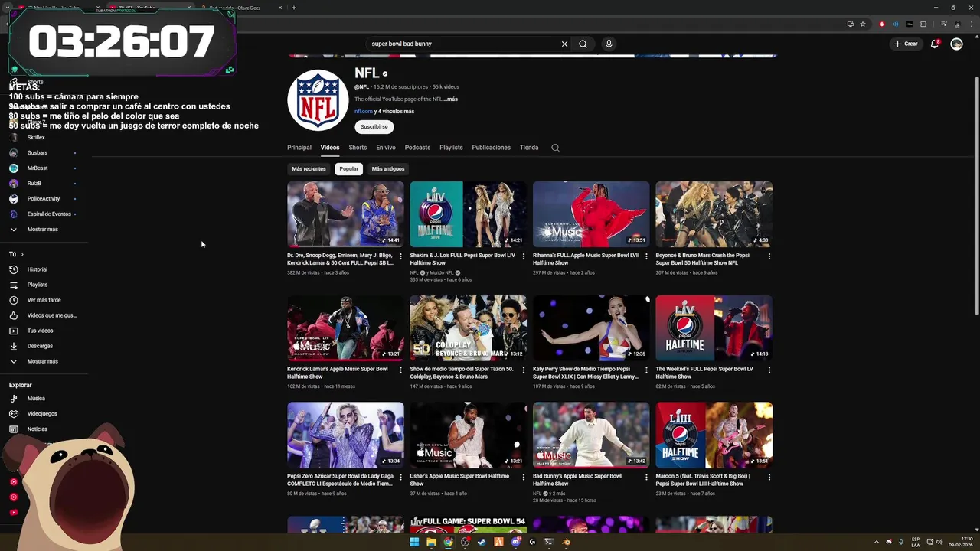Open the Tú section chevron

click(x=22, y=254)
